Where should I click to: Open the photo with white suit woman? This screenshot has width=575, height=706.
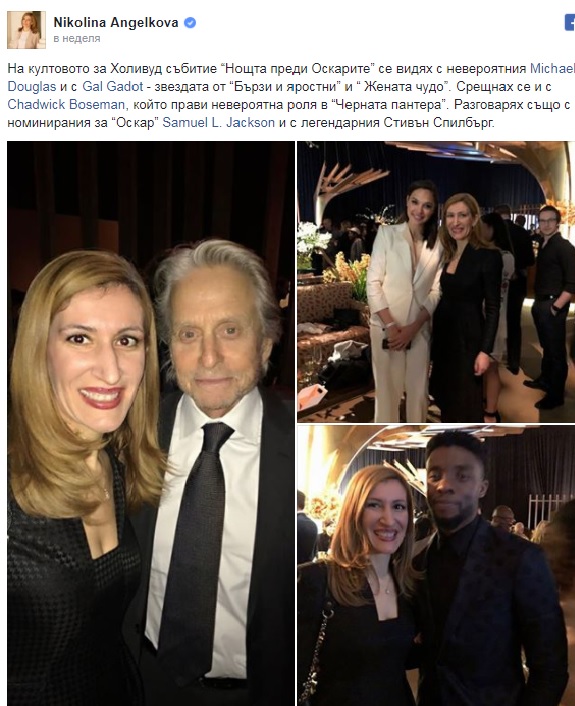coord(436,281)
